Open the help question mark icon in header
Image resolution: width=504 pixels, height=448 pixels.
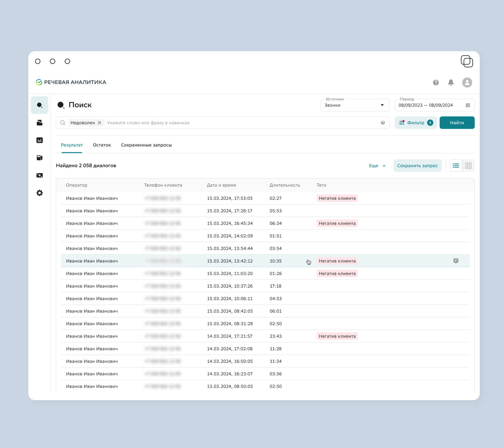point(436,83)
